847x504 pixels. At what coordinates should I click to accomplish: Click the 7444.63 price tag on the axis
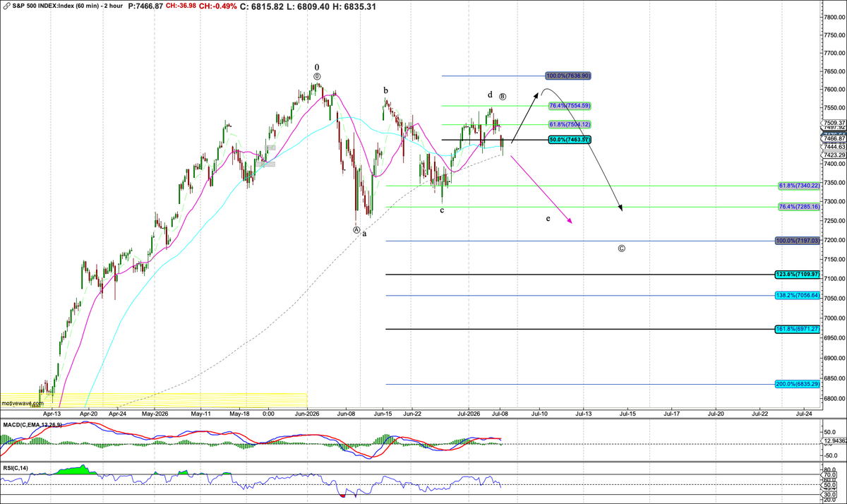click(x=834, y=147)
